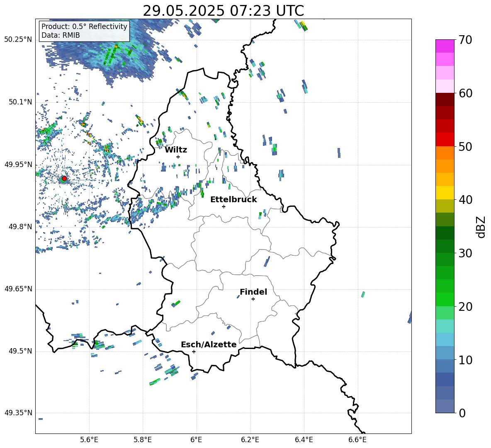Click the 6.6°E longitude label
Screen dimensions: 491x448
(x=357, y=440)
